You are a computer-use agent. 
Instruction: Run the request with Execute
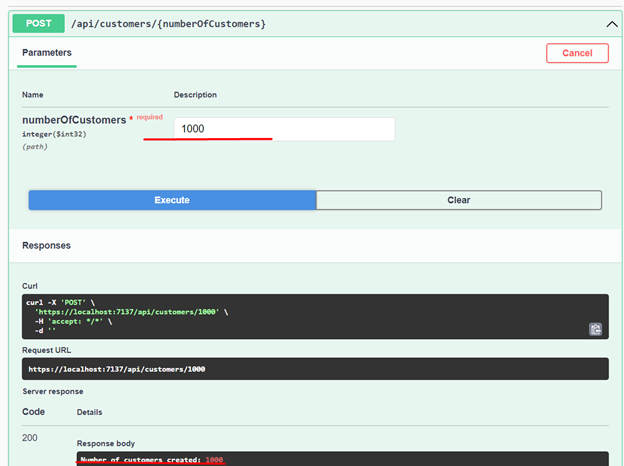172,200
